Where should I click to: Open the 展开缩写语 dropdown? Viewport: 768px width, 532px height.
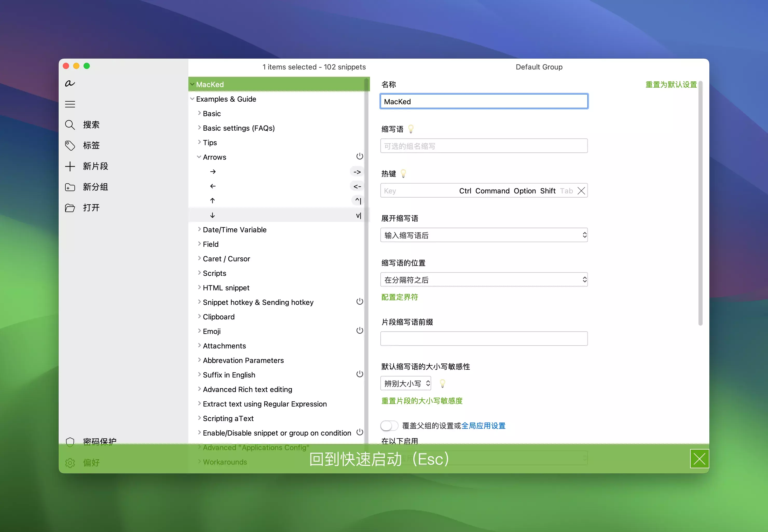pyautogui.click(x=483, y=235)
